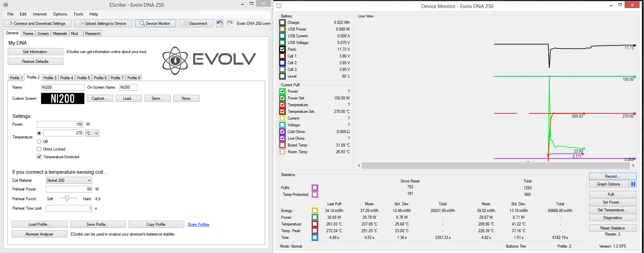Click the Device Monitor window title icon
644x253 pixels.
coord(279,6)
